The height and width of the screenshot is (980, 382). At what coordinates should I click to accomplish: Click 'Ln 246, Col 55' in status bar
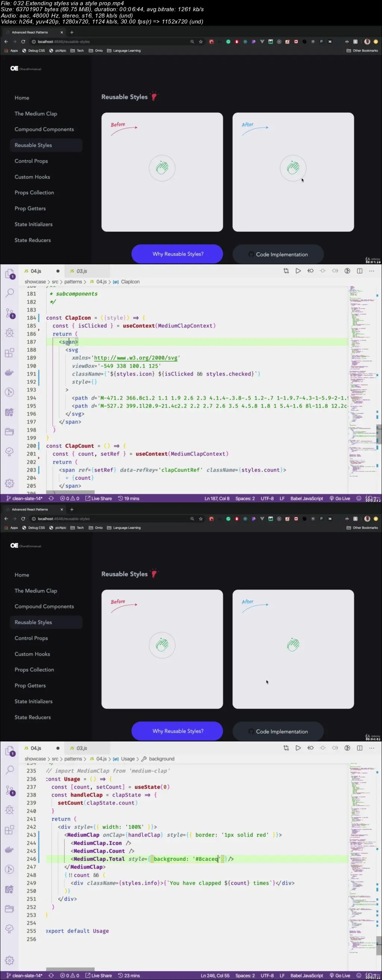(215, 976)
